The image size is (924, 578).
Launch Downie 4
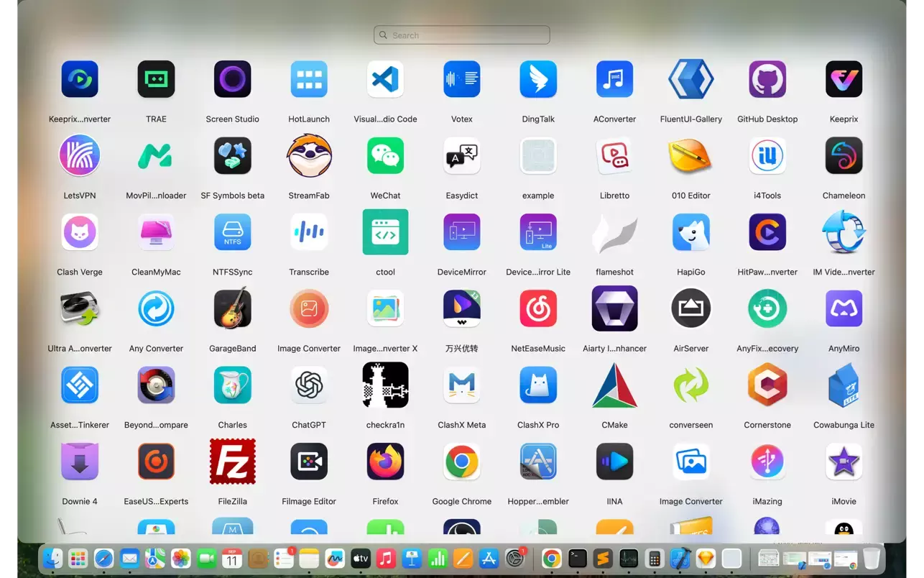coord(80,462)
